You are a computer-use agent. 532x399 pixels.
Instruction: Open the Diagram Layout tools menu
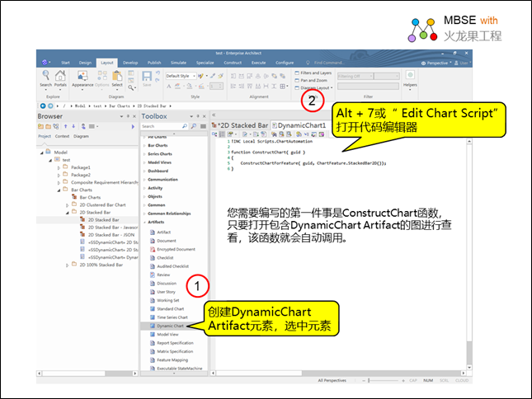(314, 88)
